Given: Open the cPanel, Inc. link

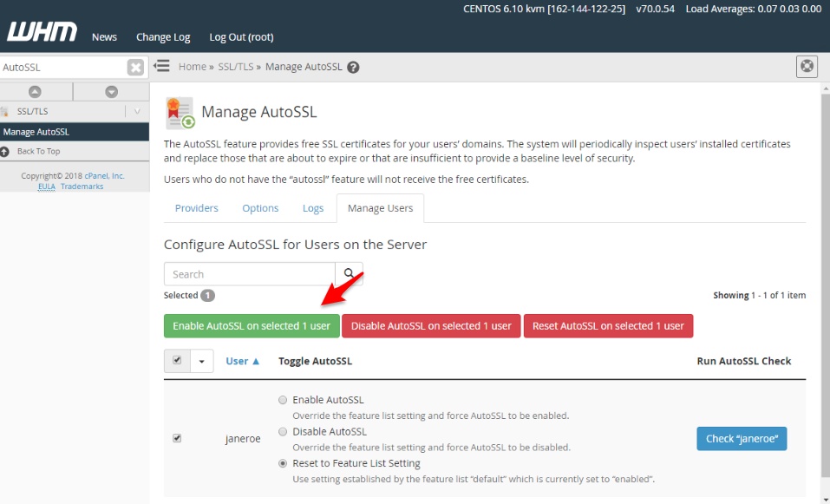Looking at the screenshot, I should 104,176.
